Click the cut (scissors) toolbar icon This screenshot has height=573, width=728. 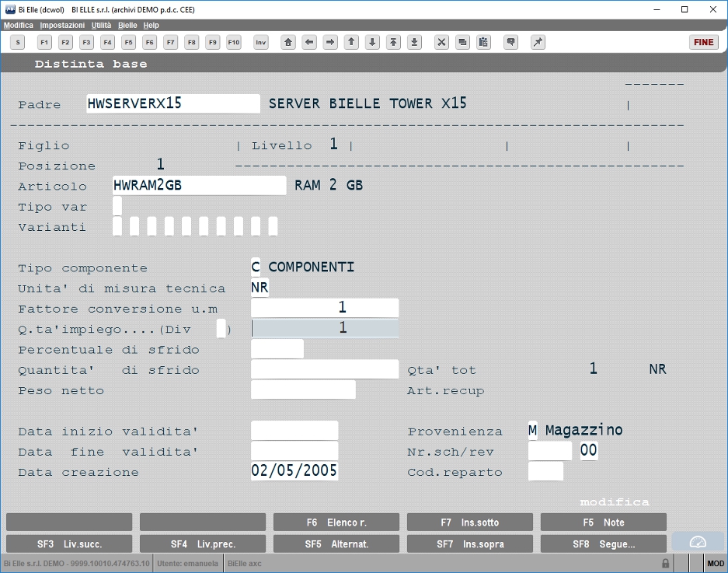(x=441, y=42)
